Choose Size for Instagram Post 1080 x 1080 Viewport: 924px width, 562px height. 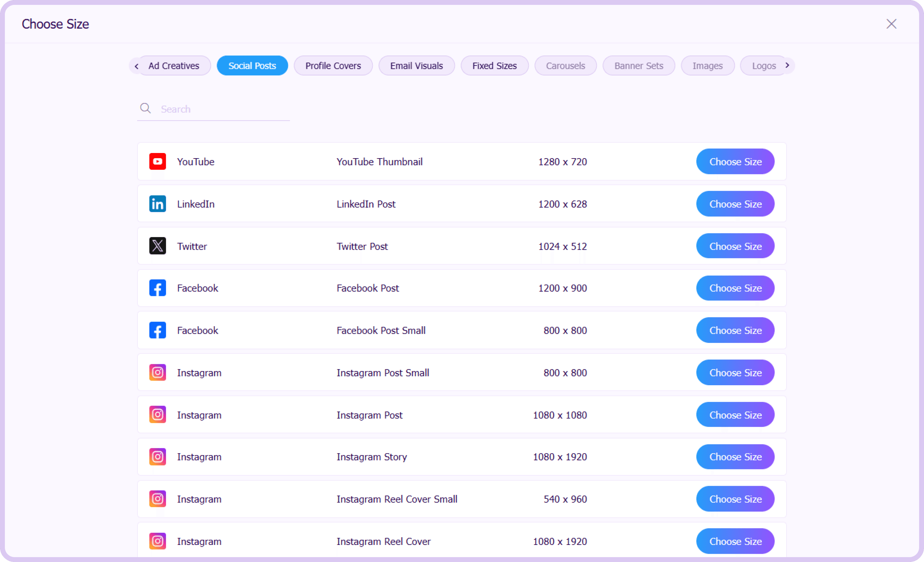(x=735, y=415)
